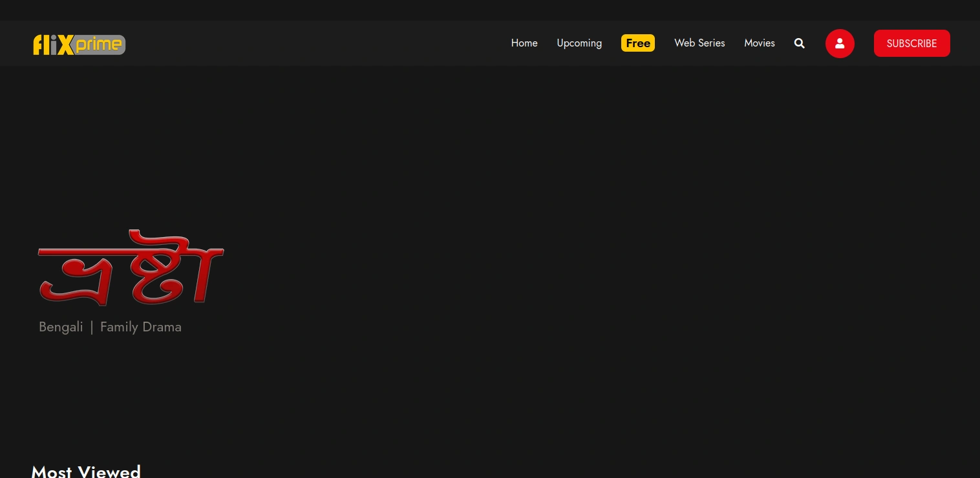Open the user account profile icon
980x478 pixels.
840,43
